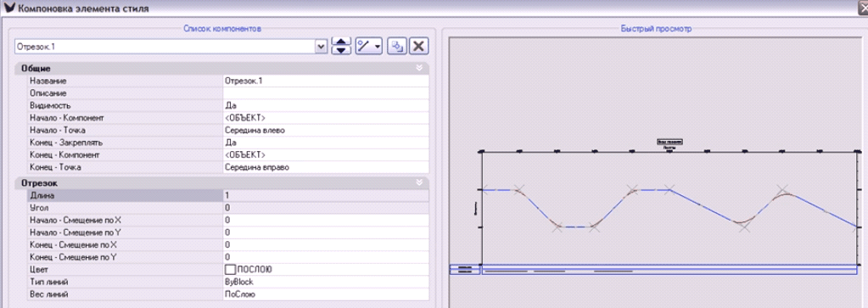Click the empty Описание field
868x308 pixels.
tap(326, 93)
